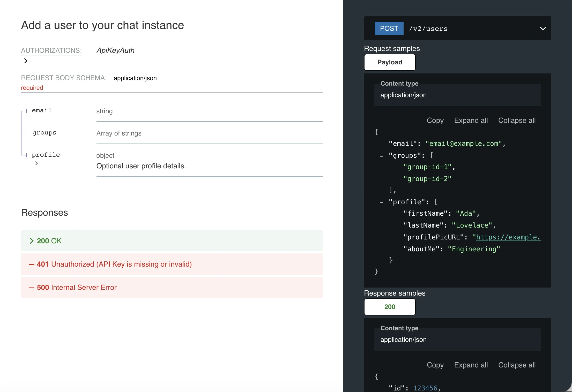Click the groups property name
Viewport: 572px width, 392px height.
pos(44,133)
